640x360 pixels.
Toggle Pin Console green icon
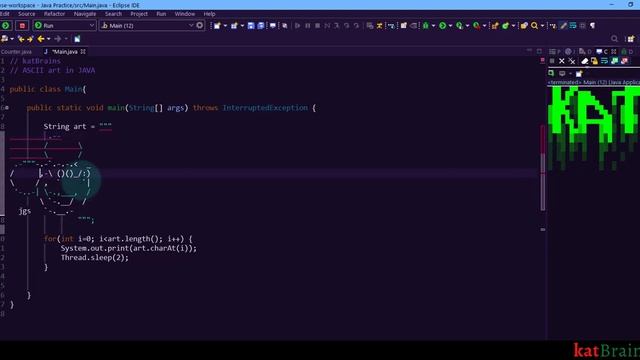click(551, 73)
